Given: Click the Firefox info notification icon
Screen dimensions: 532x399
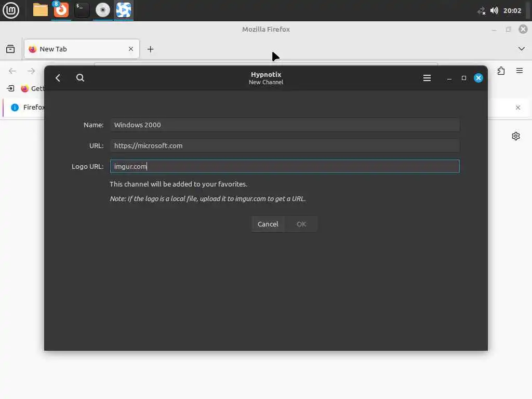Looking at the screenshot, I should (x=15, y=108).
